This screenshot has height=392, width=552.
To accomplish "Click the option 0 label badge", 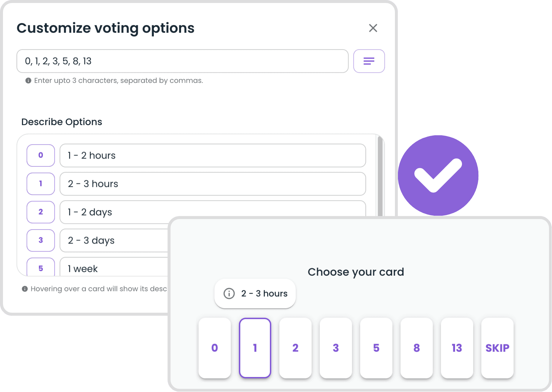I will pos(41,155).
